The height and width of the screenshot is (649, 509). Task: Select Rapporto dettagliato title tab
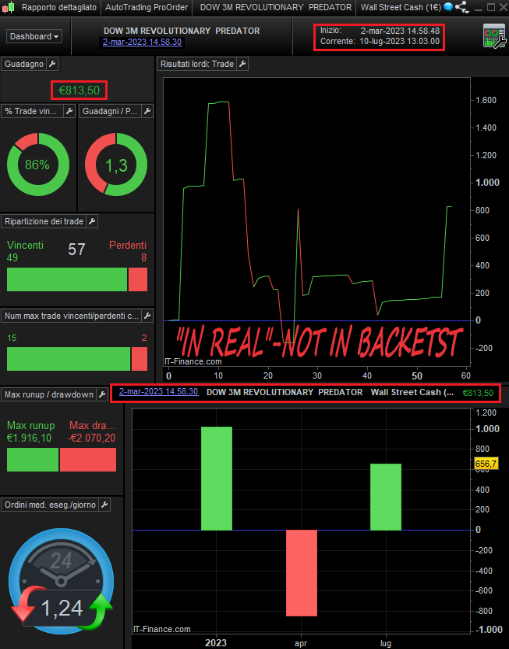click(x=59, y=7)
